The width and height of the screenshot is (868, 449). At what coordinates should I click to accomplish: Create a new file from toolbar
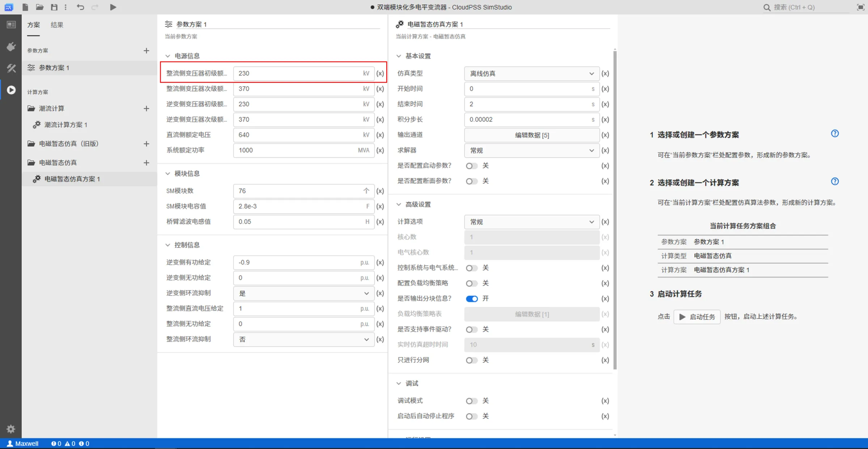(x=25, y=7)
